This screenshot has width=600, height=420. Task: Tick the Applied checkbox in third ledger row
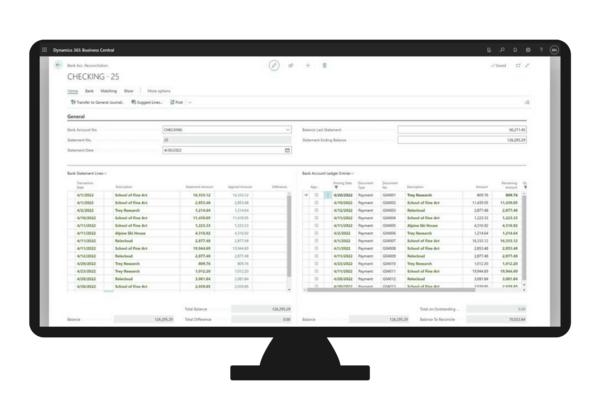click(x=316, y=211)
